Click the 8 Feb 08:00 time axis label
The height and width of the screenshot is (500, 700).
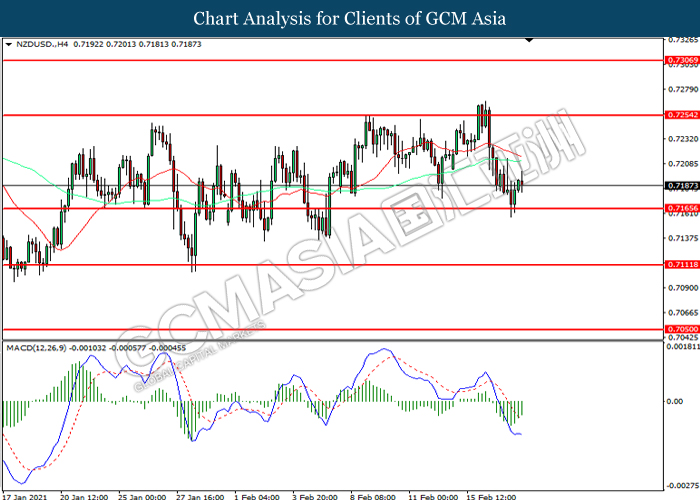pos(372,496)
